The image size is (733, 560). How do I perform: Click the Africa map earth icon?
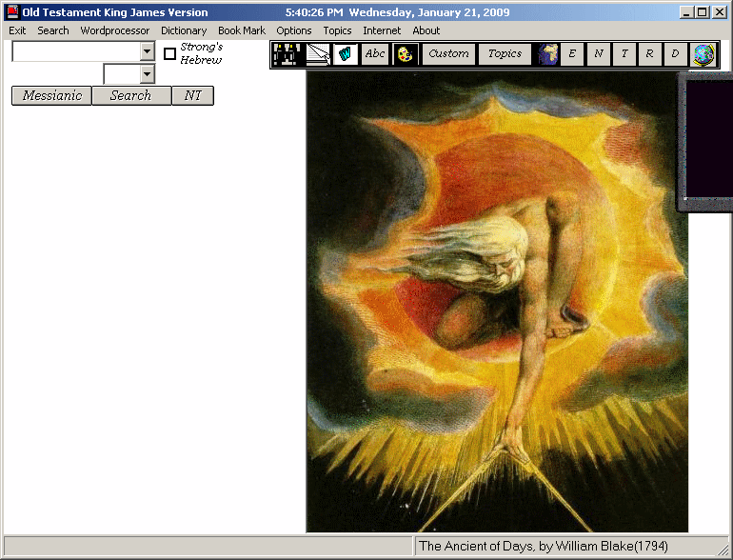pos(548,54)
